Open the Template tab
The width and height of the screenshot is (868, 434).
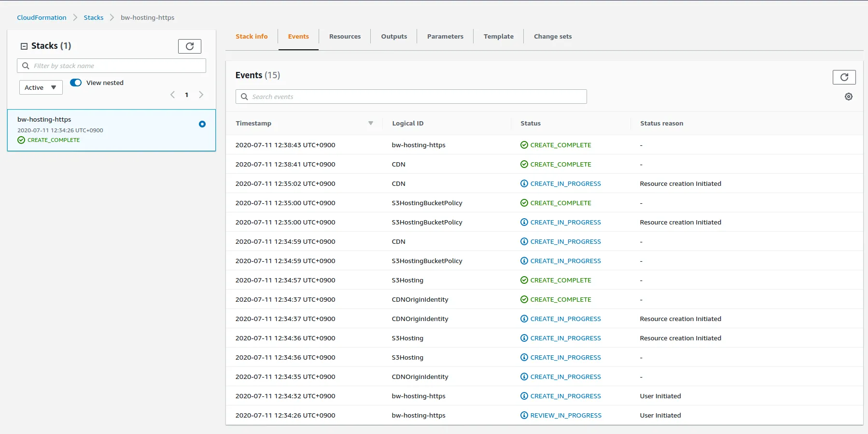point(498,36)
